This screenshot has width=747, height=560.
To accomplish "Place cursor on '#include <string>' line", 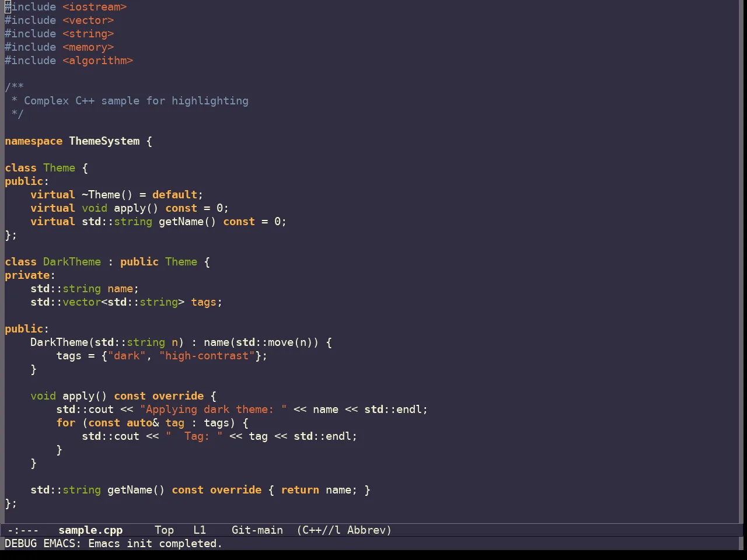I will 60,34.
